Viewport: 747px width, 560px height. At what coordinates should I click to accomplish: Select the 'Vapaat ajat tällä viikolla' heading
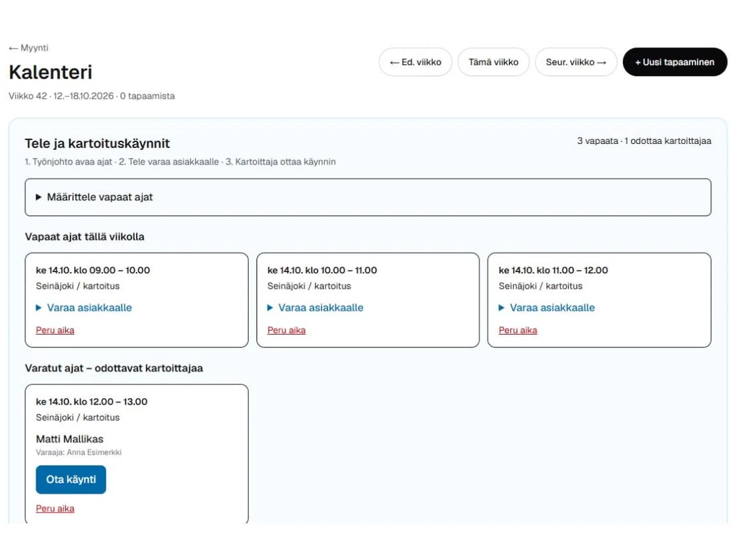(84, 237)
